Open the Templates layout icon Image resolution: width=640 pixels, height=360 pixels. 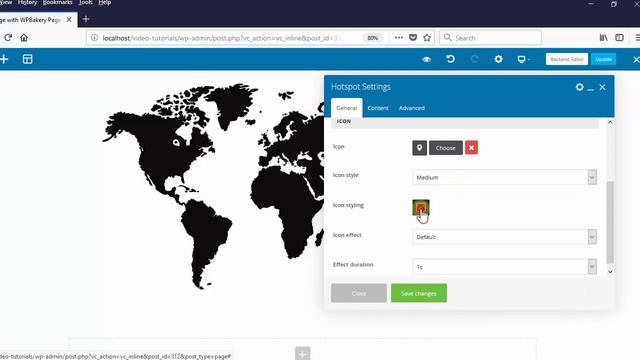tap(27, 59)
